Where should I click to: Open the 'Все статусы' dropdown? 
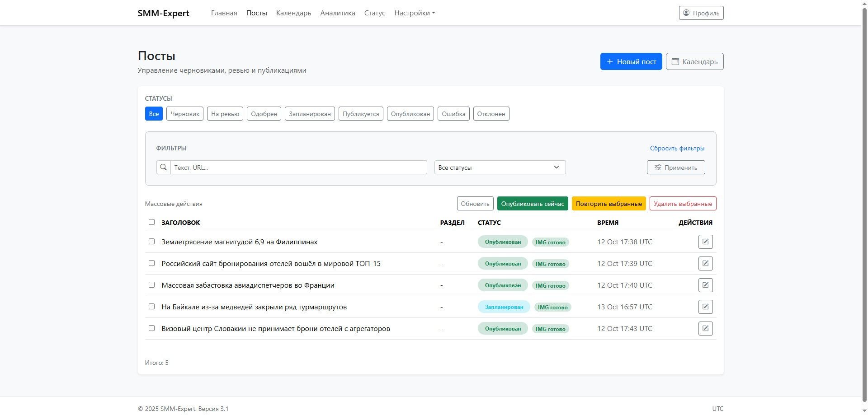tap(500, 167)
